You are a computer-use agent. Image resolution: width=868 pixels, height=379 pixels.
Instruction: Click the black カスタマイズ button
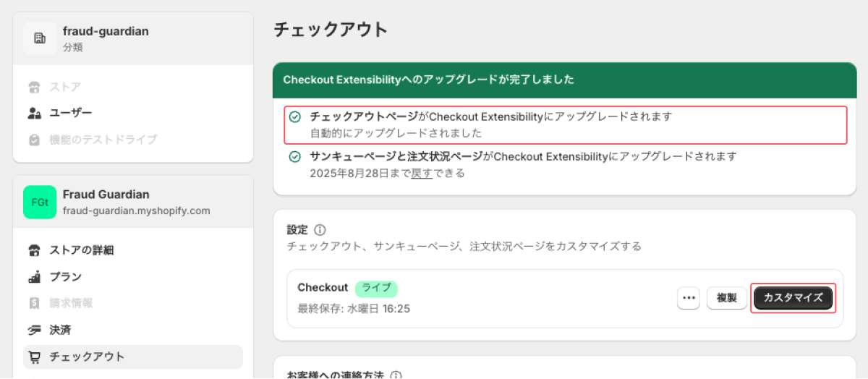pos(793,298)
